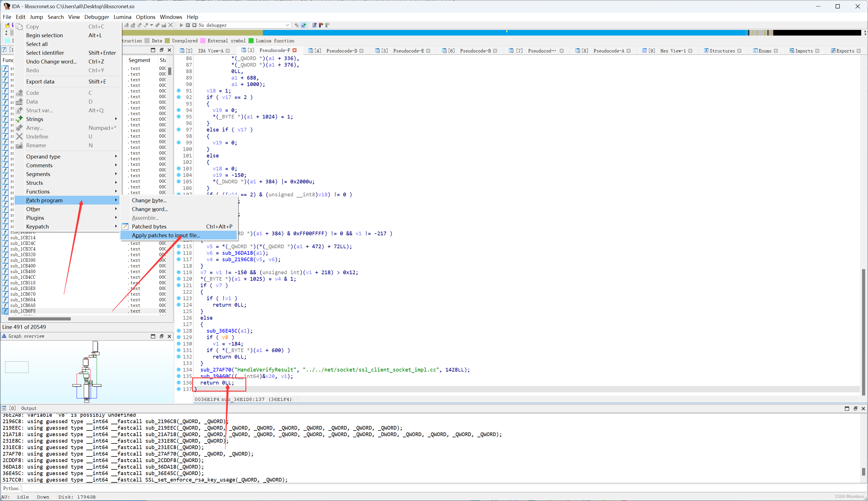Screen dimensions: 868x501
Task: Click the breakpoint list toolbar icon
Action: pyautogui.click(x=315, y=25)
